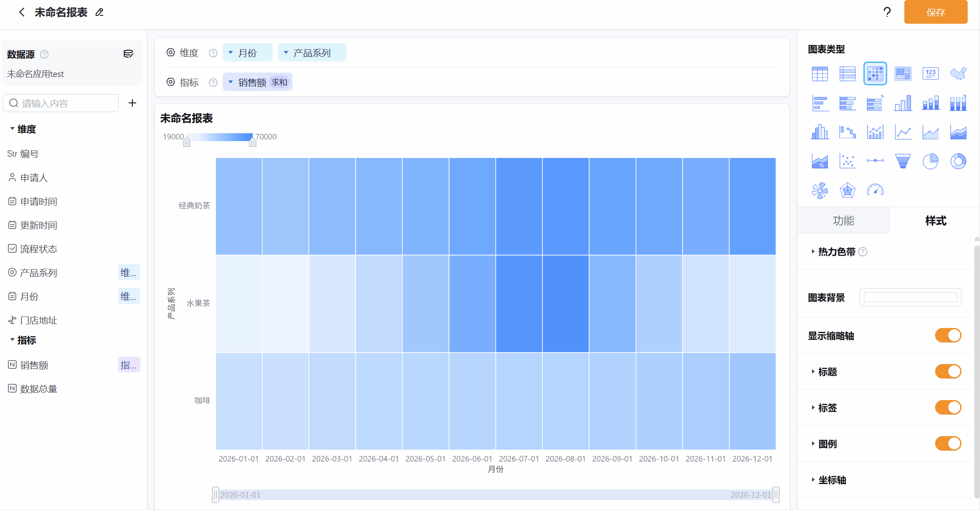Turn off the 标题 toggle switch
This screenshot has width=980, height=510.
(948, 372)
